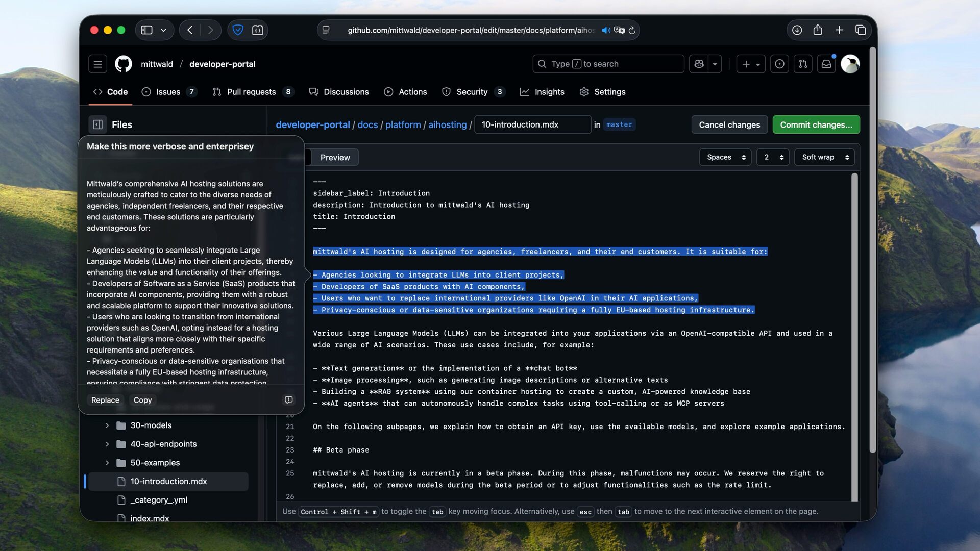Open the Pull requests tab
Screen dimensions: 980x551
click(251, 92)
